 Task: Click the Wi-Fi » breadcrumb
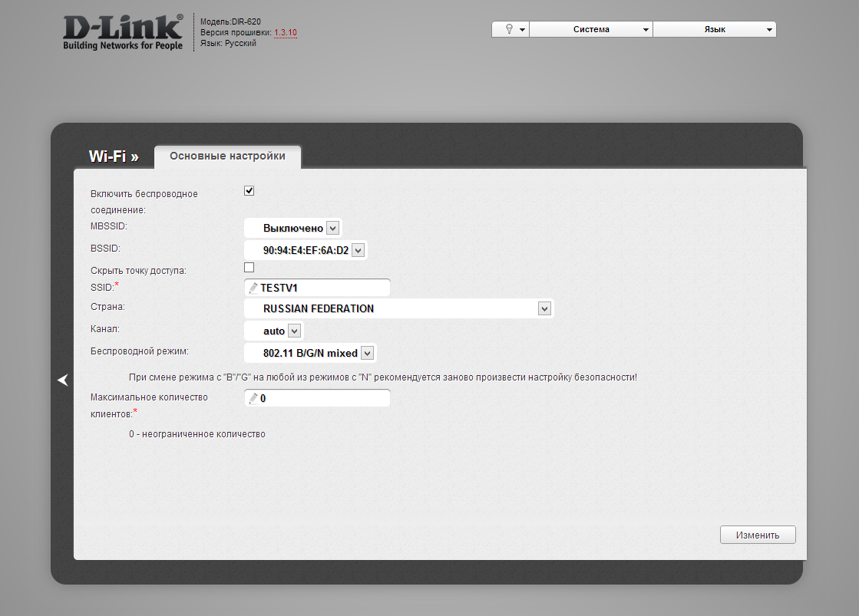[x=114, y=156]
